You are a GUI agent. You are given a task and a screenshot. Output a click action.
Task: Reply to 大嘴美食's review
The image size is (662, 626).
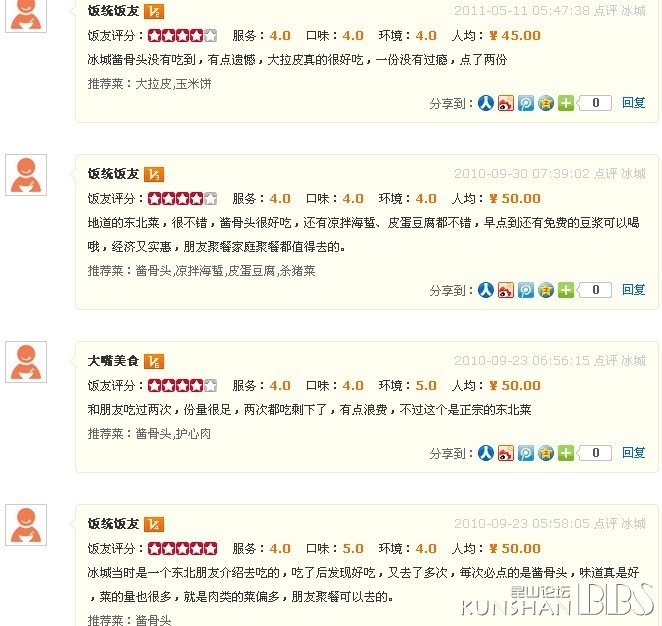(x=633, y=453)
